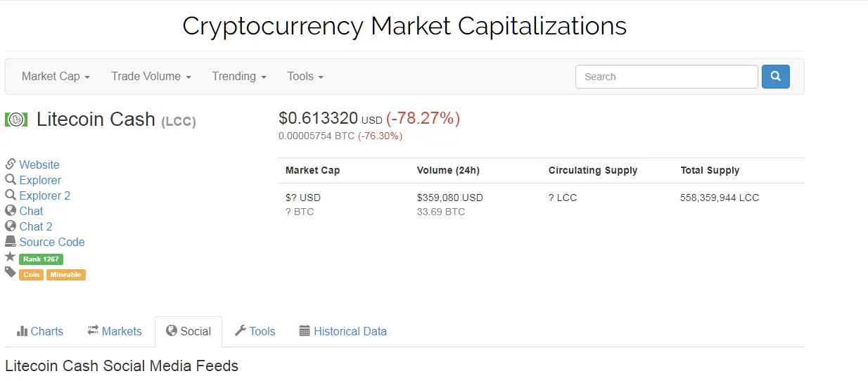Screen dimensions: 868x381
Task: Click the Litecoin Cash logo icon
Action: click(x=15, y=120)
